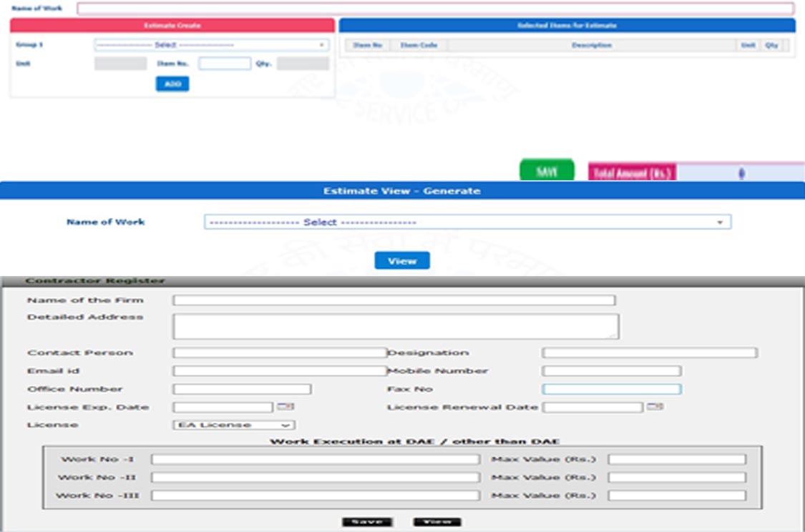
Task: Click the Work No -I text field
Action: pos(315,459)
